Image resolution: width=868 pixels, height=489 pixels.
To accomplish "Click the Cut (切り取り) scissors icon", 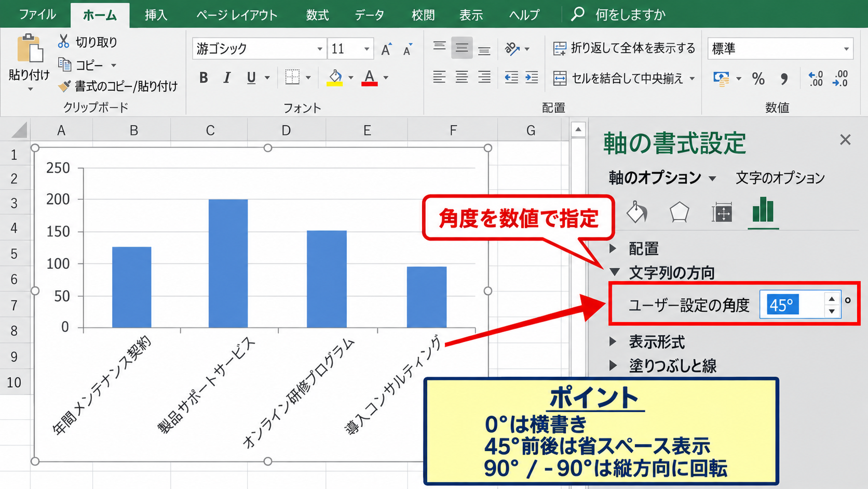I will (64, 42).
